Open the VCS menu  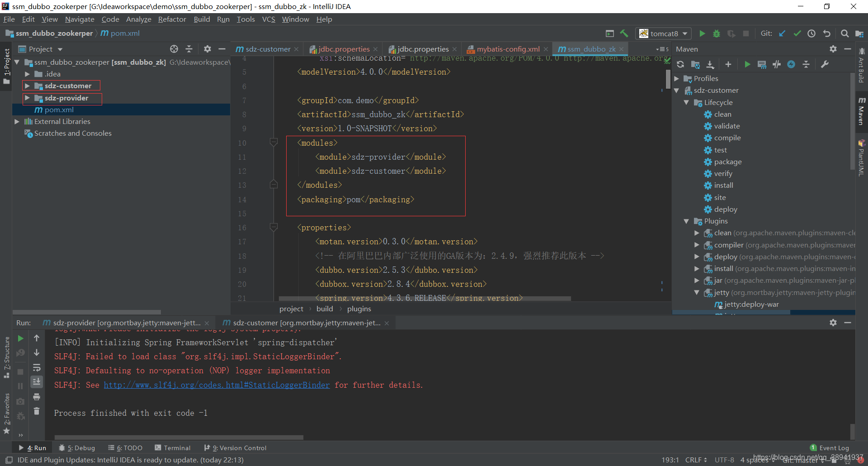(x=269, y=19)
